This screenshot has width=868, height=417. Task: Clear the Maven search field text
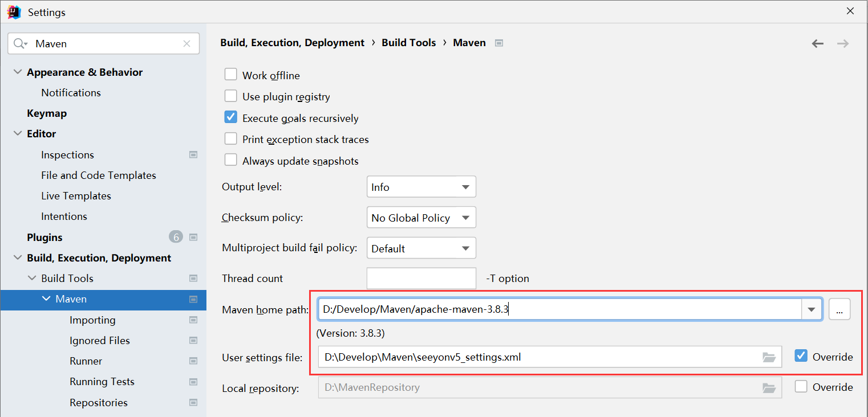click(186, 44)
